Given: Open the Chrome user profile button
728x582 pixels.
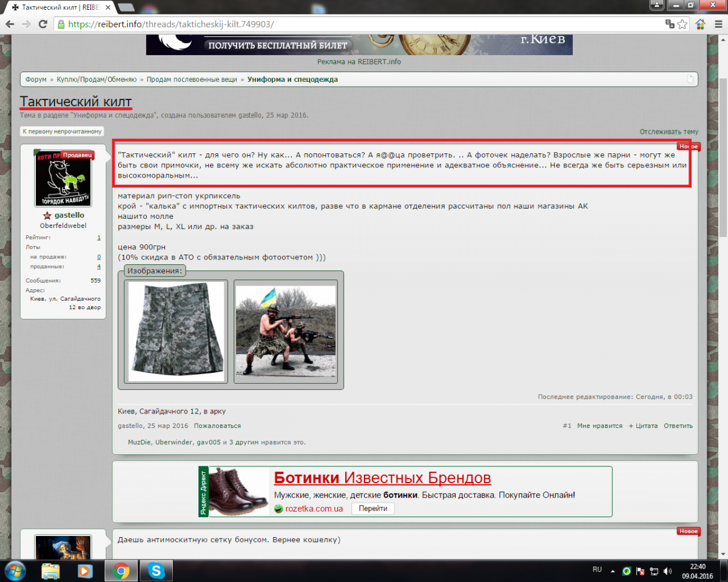Looking at the screenshot, I should [657, 5].
